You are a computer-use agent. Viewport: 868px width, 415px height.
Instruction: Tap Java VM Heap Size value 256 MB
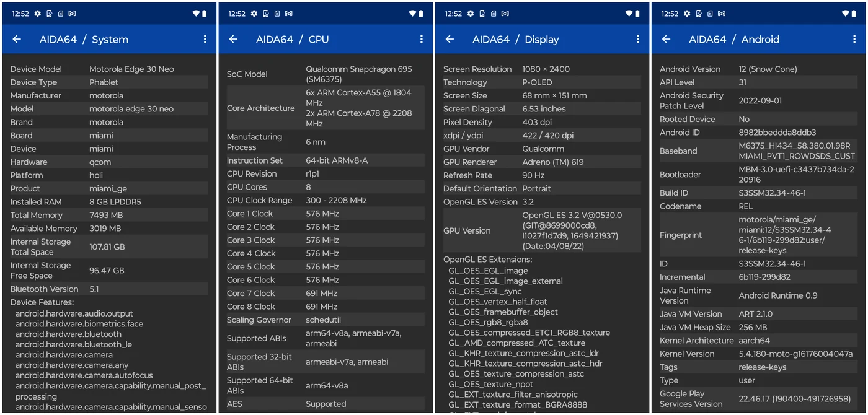753,327
